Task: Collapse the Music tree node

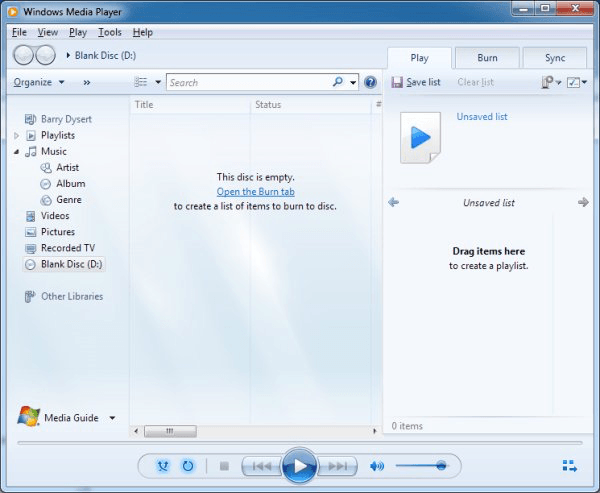Action: click(x=16, y=152)
